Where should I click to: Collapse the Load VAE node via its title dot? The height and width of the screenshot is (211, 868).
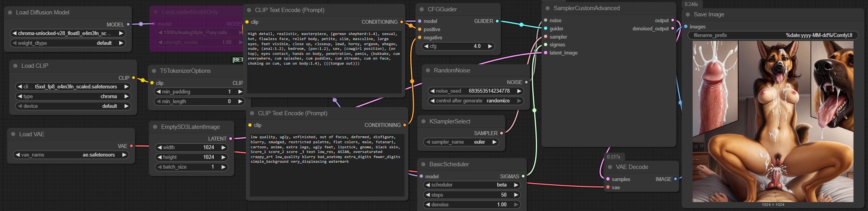click(x=14, y=134)
